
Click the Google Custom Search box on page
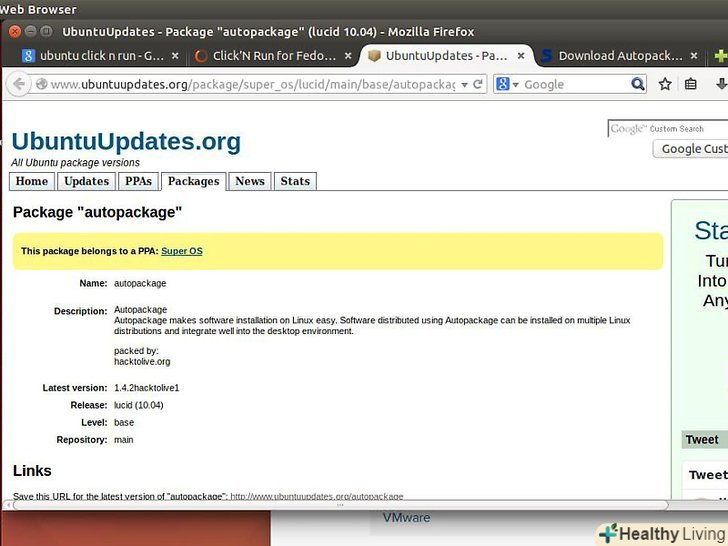pyautogui.click(x=668, y=129)
